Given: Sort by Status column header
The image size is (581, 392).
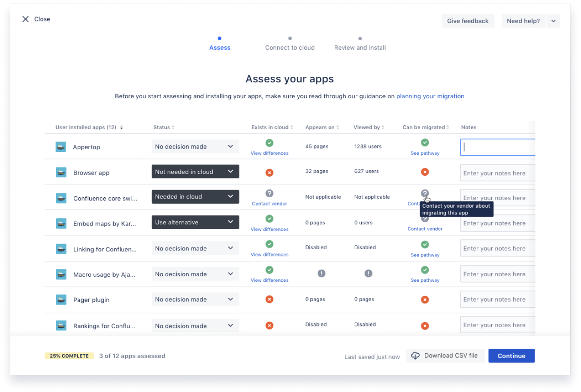Looking at the screenshot, I should click(x=164, y=127).
